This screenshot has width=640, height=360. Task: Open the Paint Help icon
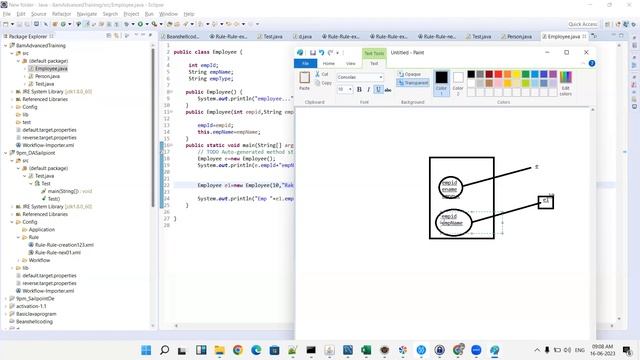click(x=592, y=63)
